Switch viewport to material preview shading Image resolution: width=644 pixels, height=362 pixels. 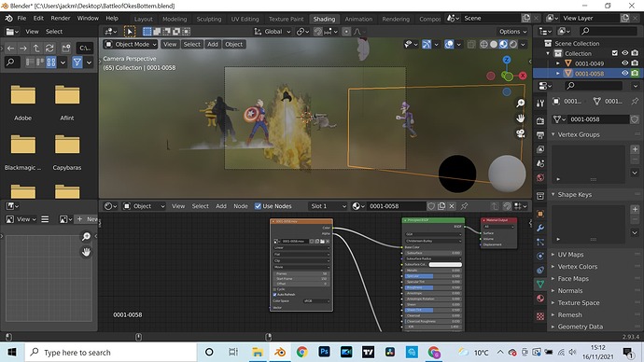(x=504, y=45)
